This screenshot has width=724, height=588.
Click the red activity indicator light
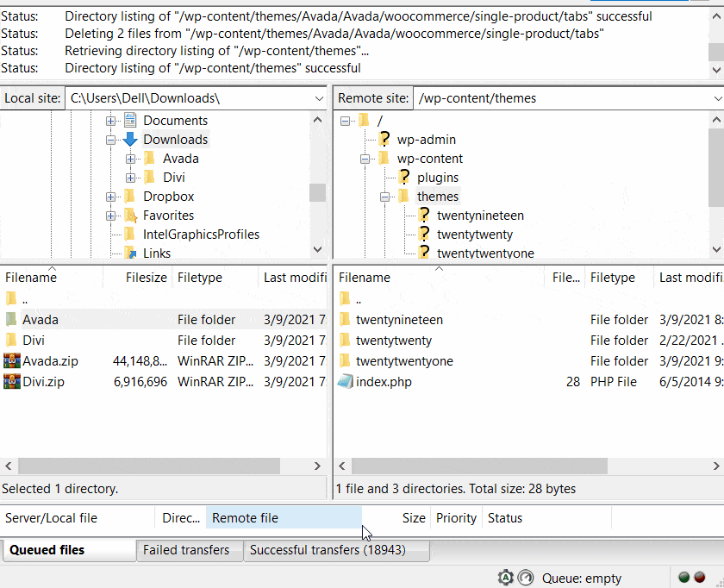(x=700, y=578)
